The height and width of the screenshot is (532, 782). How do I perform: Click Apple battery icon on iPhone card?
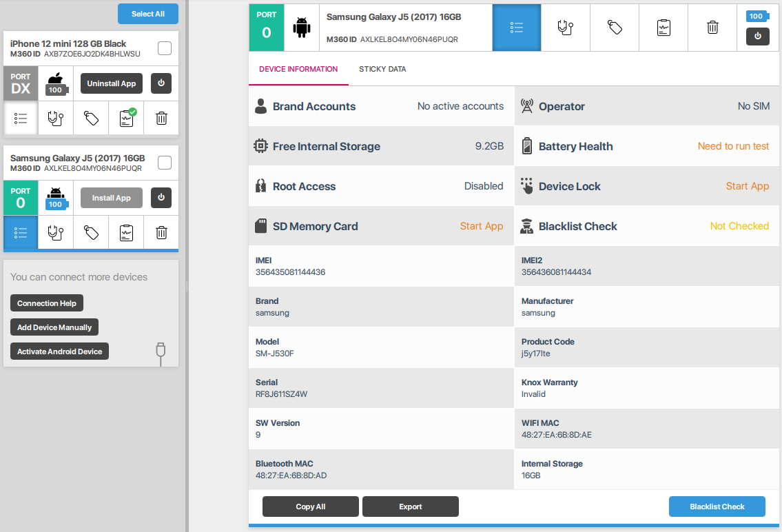tap(56, 84)
